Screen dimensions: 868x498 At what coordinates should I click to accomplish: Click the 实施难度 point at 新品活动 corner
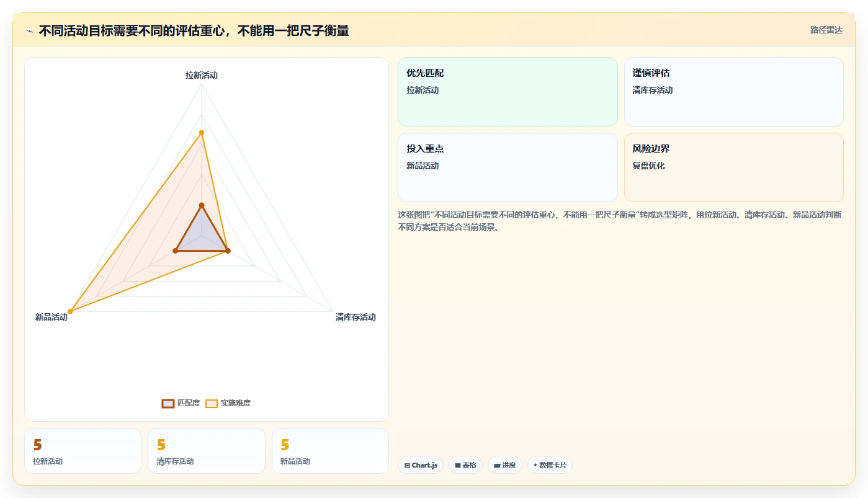[70, 311]
